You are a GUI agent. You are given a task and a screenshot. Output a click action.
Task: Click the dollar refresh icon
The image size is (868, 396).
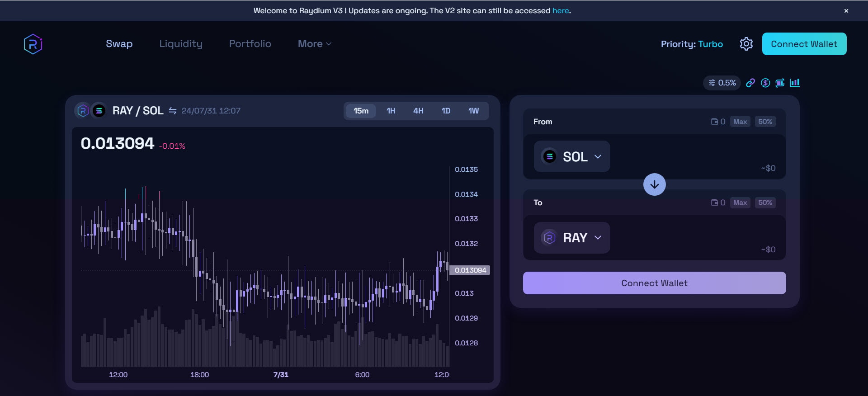[x=765, y=83]
